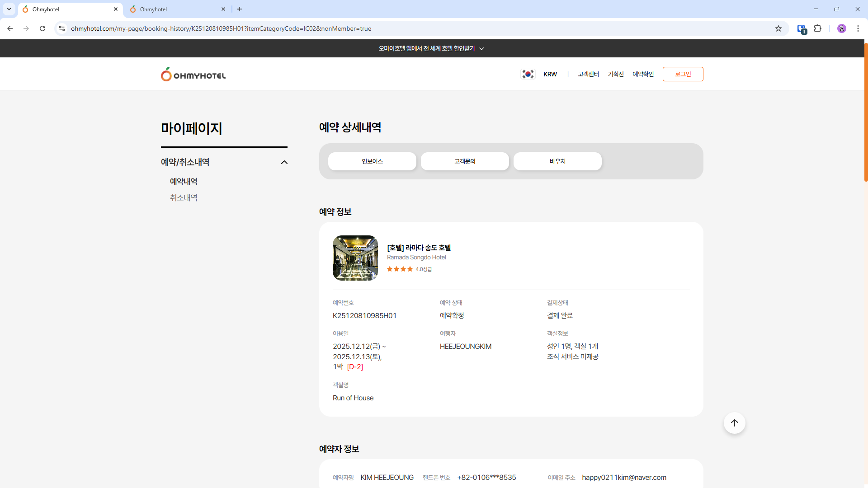
Task: Expand the app discount banner chevron
Action: (481, 49)
